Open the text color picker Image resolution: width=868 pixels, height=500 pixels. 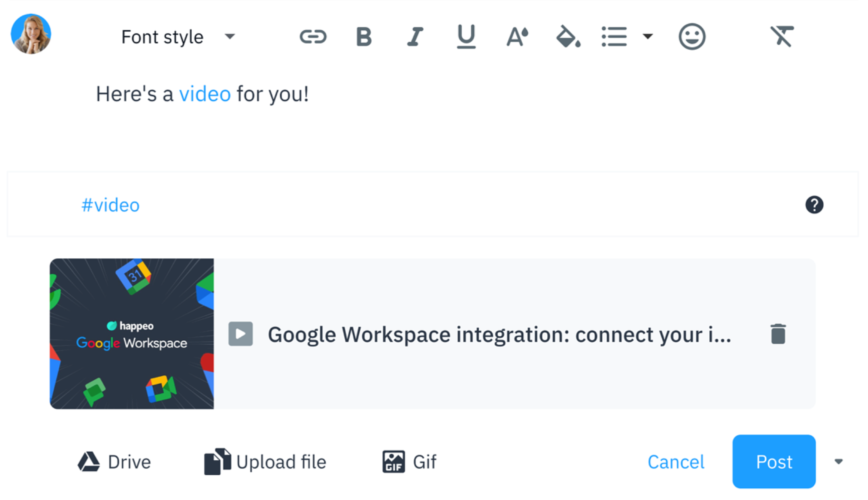(517, 36)
